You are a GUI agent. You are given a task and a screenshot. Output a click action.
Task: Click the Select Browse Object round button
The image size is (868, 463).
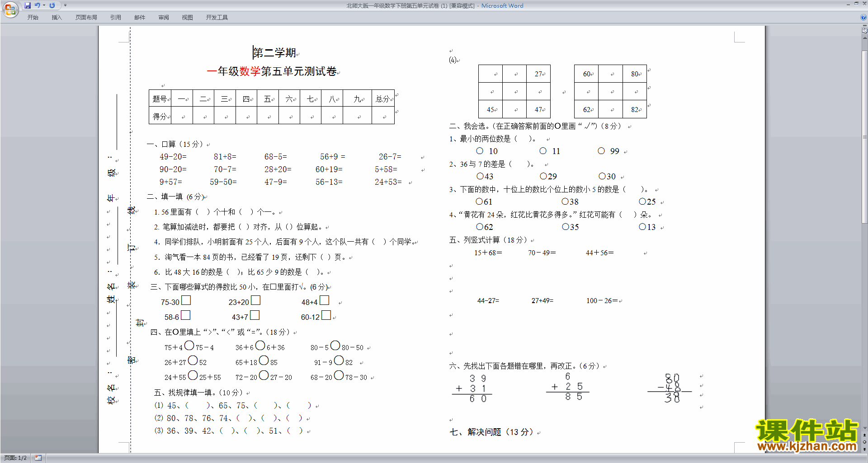click(x=865, y=442)
